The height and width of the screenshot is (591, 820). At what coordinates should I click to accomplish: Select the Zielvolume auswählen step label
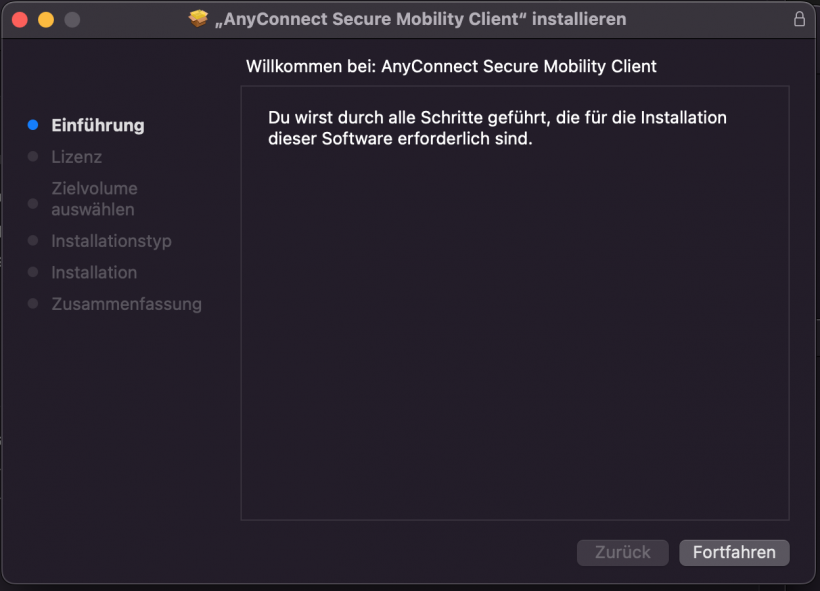click(95, 198)
